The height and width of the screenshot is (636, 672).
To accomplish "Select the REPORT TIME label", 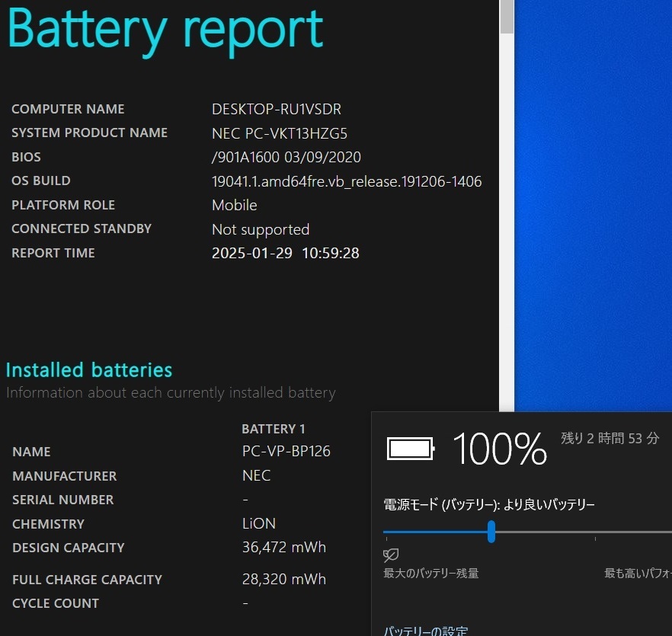I will [x=53, y=253].
